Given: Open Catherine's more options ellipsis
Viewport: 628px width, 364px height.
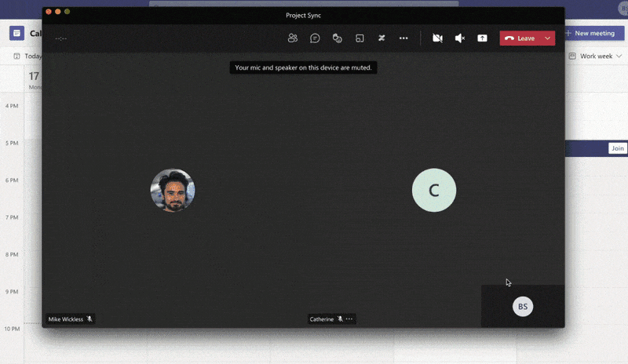Looking at the screenshot, I should coord(349,319).
